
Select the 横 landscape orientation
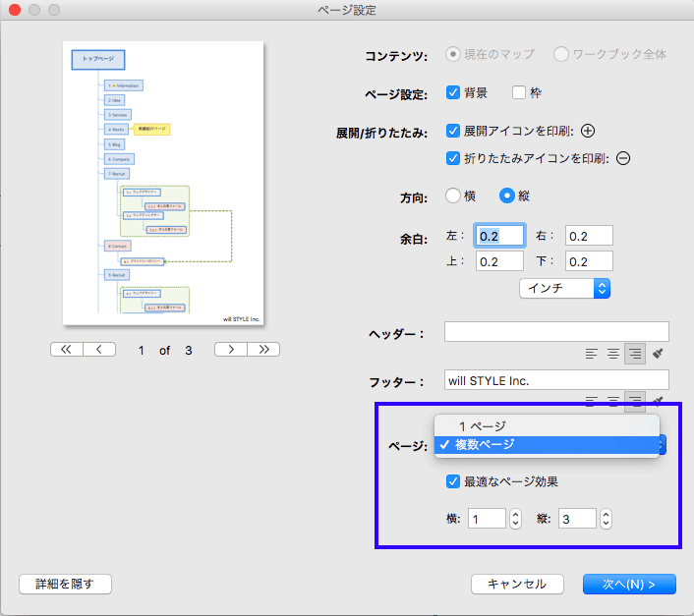click(x=453, y=196)
